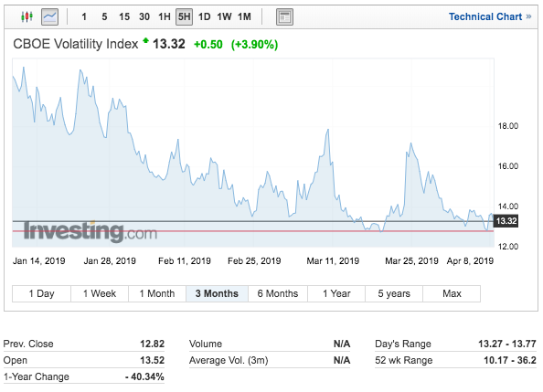Click the CBOE Volatility Index title
The width and height of the screenshot is (543, 392).
coord(76,44)
